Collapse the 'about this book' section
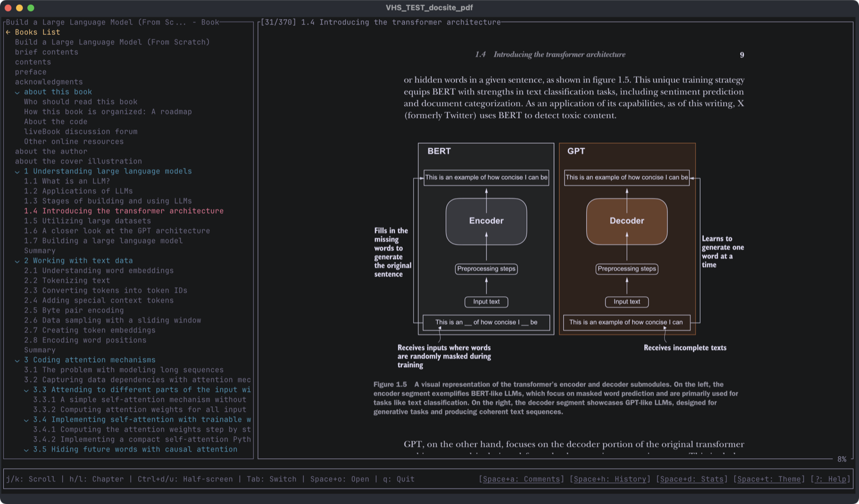This screenshot has height=504, width=859. (17, 92)
